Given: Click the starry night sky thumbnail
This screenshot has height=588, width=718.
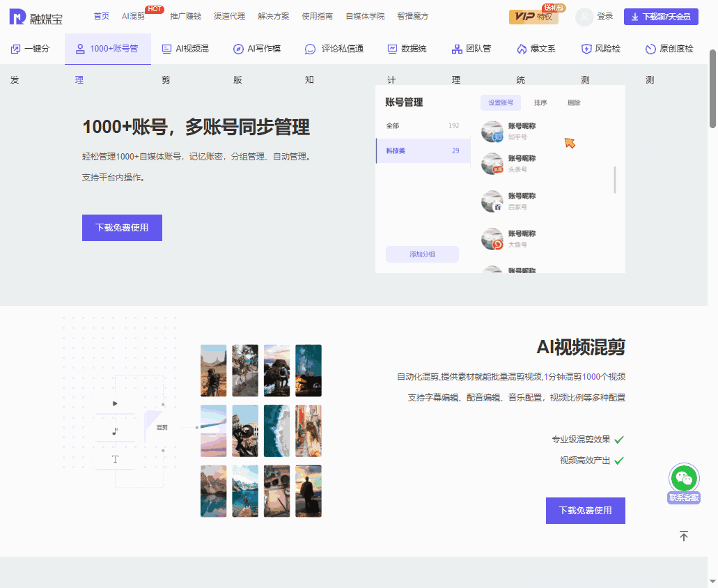Looking at the screenshot, I should [x=309, y=371].
